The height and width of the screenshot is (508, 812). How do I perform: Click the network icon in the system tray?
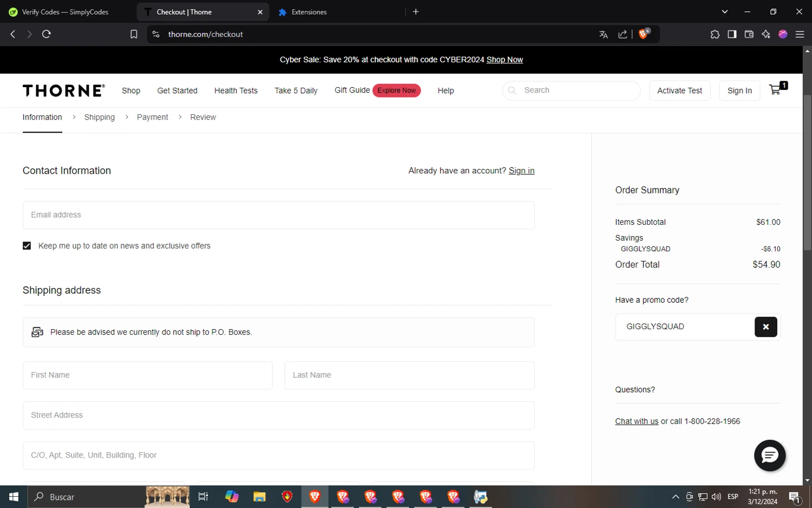point(703,497)
